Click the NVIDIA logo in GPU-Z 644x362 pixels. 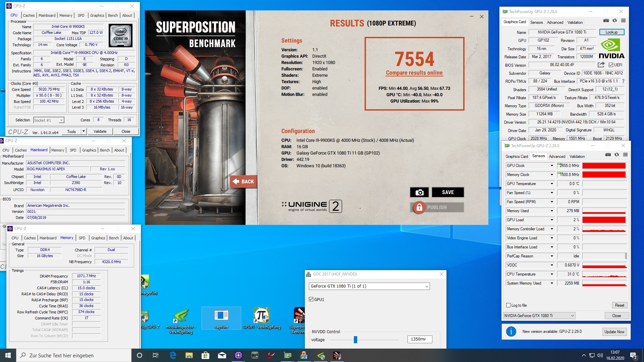pyautogui.click(x=611, y=49)
